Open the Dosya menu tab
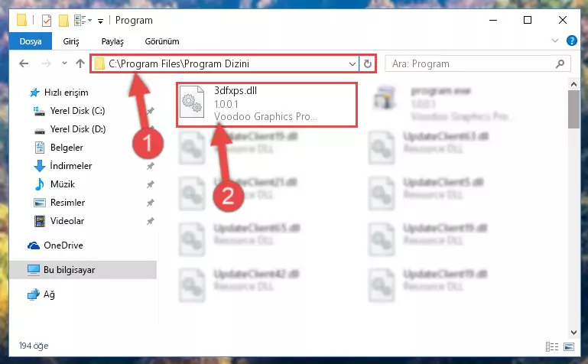Screen dimensions: 588x364 (31, 41)
